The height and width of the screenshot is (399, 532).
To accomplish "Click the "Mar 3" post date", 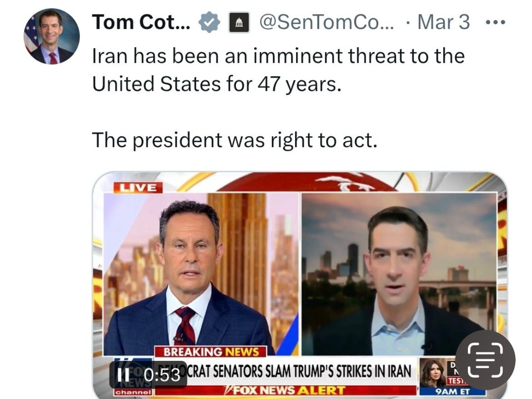I will pyautogui.click(x=443, y=22).
